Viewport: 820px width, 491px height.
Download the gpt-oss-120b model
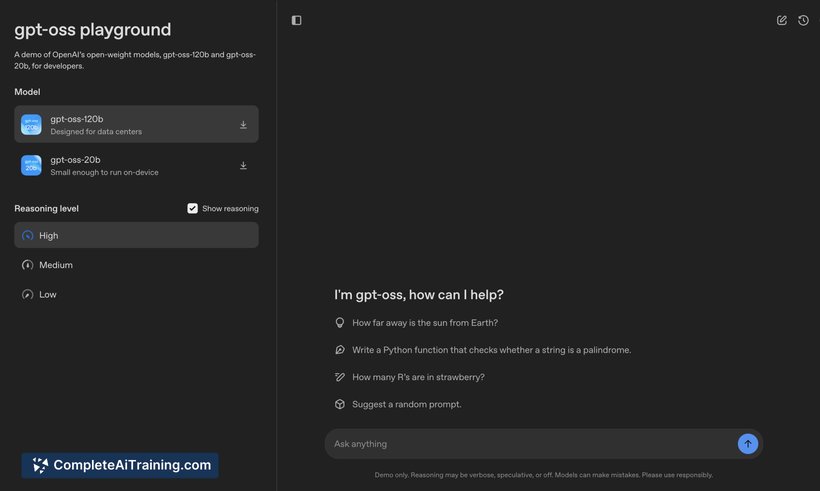pos(243,125)
